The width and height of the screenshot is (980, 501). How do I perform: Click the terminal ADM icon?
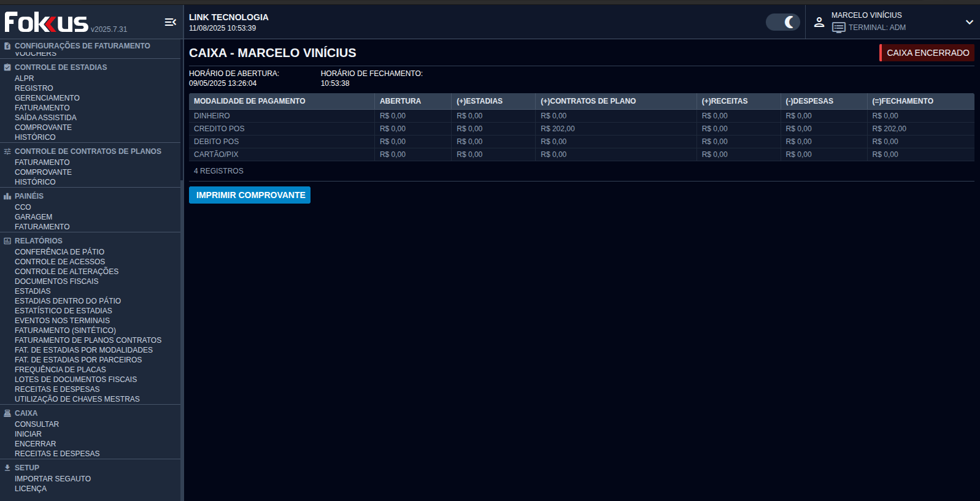838,28
